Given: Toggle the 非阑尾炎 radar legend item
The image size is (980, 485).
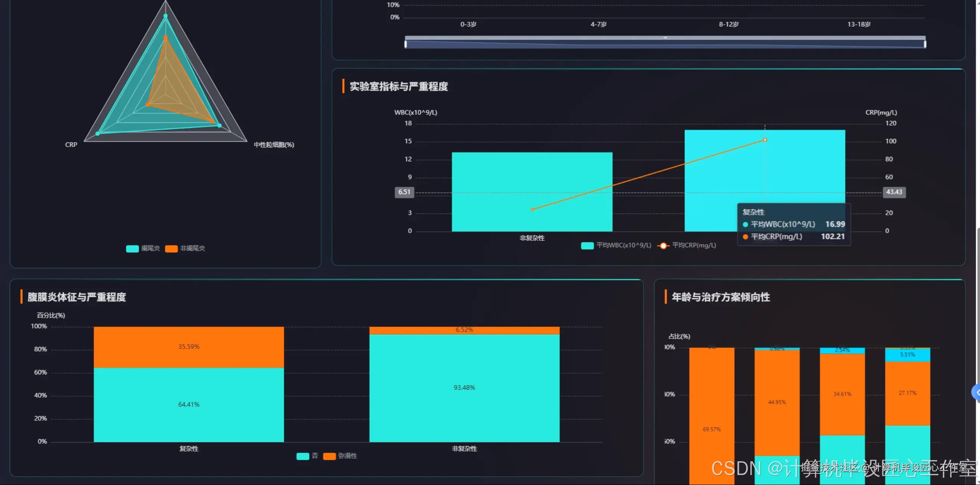Looking at the screenshot, I should pos(171,248).
